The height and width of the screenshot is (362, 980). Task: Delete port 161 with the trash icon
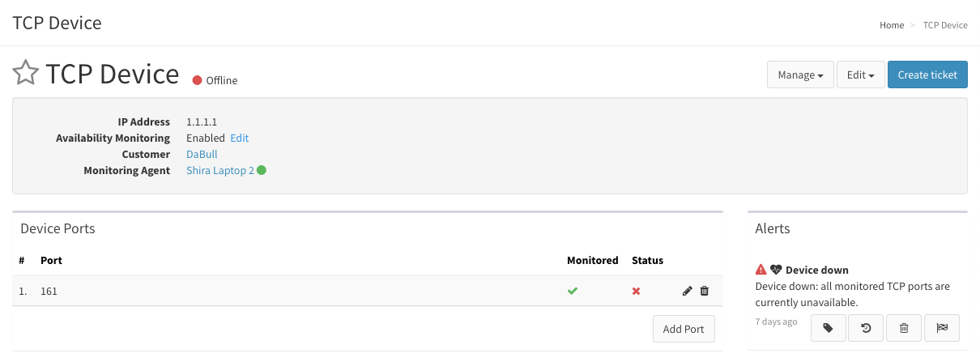(x=704, y=291)
